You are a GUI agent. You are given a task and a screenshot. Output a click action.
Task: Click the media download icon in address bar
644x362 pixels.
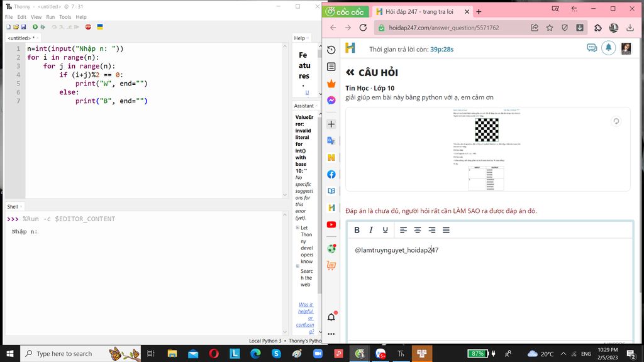point(579,28)
